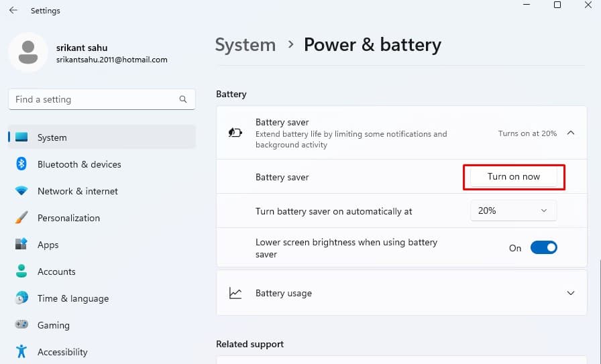The image size is (601, 364).
Task: Click the user profile avatar picture
Action: click(28, 52)
